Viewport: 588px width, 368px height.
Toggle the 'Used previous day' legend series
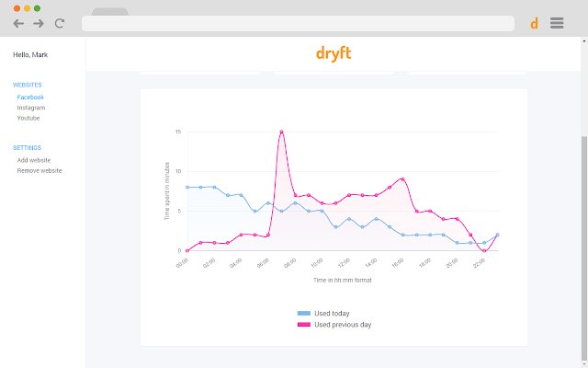pyautogui.click(x=342, y=325)
